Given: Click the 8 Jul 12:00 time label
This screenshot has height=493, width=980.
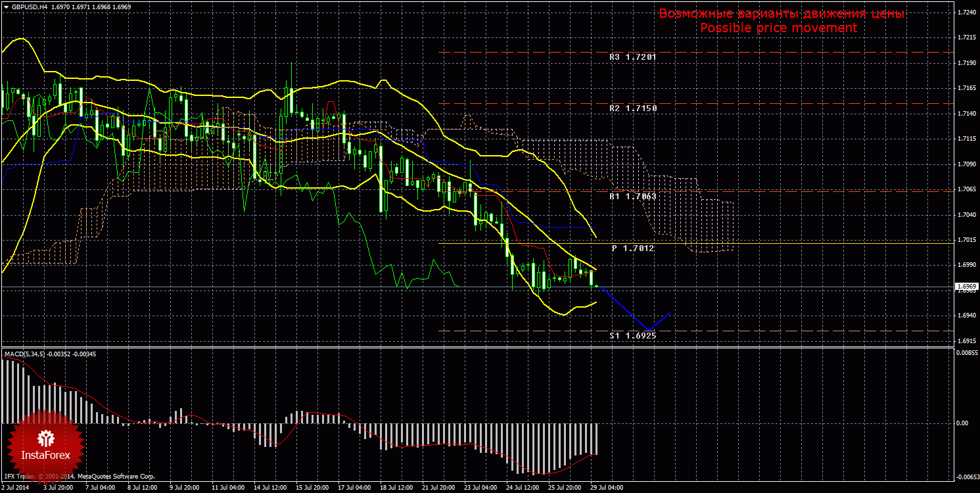Looking at the screenshot, I should tap(142, 488).
